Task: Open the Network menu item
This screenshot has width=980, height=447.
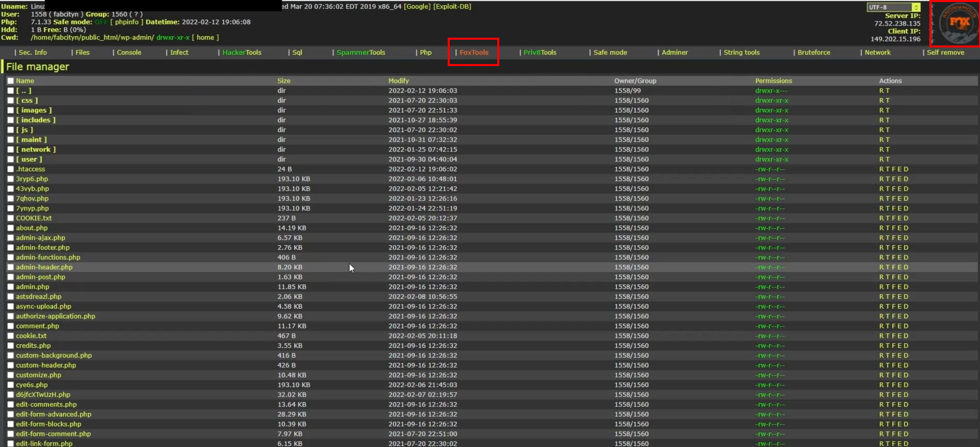Action: tap(878, 52)
